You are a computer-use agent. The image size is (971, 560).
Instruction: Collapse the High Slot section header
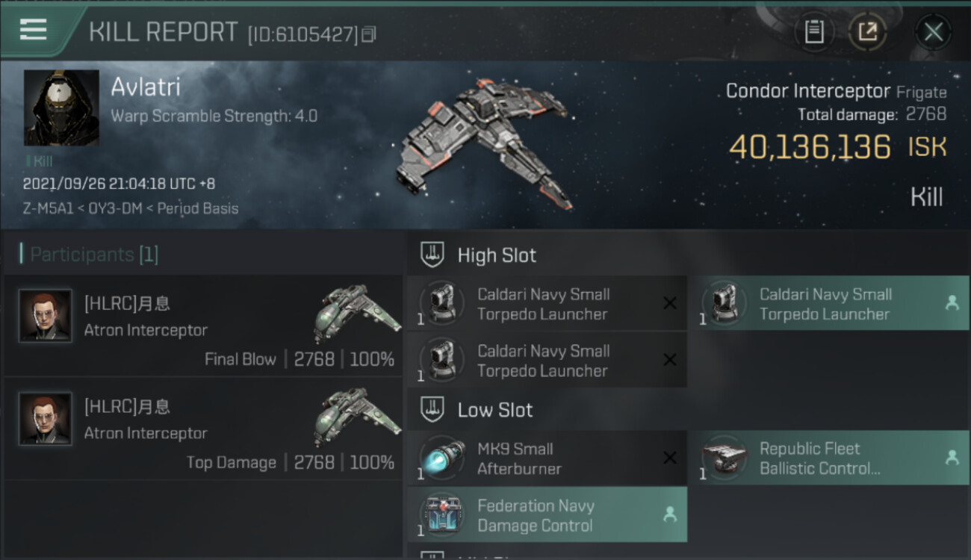pyautogui.click(x=497, y=255)
